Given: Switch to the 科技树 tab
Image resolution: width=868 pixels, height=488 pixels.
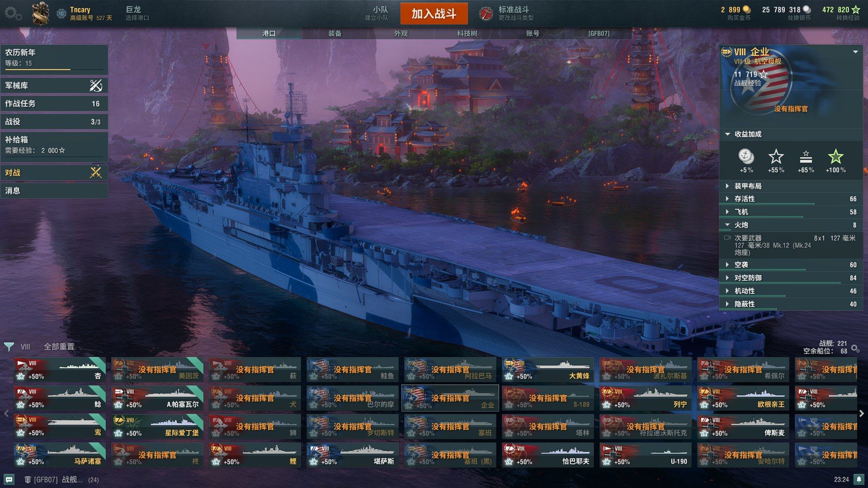Looking at the screenshot, I should pos(467,33).
